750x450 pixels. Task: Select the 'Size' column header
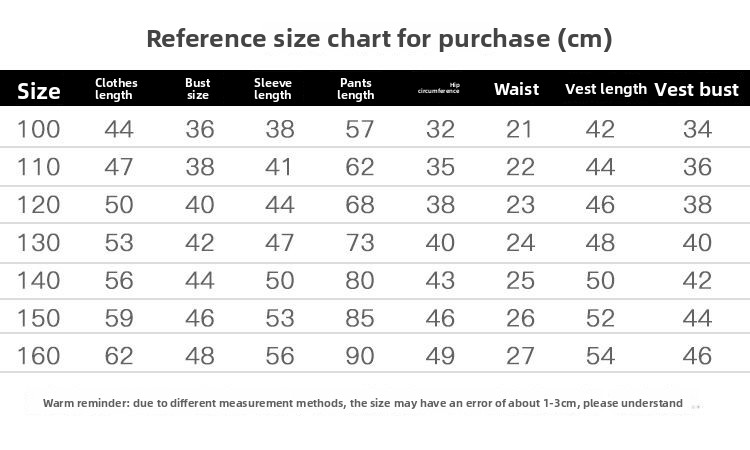[x=39, y=91]
